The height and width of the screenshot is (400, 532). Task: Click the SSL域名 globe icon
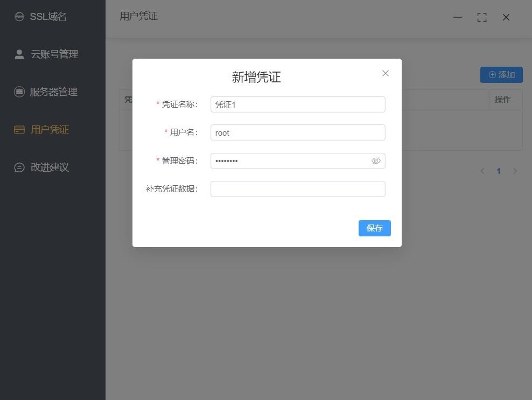[19, 17]
